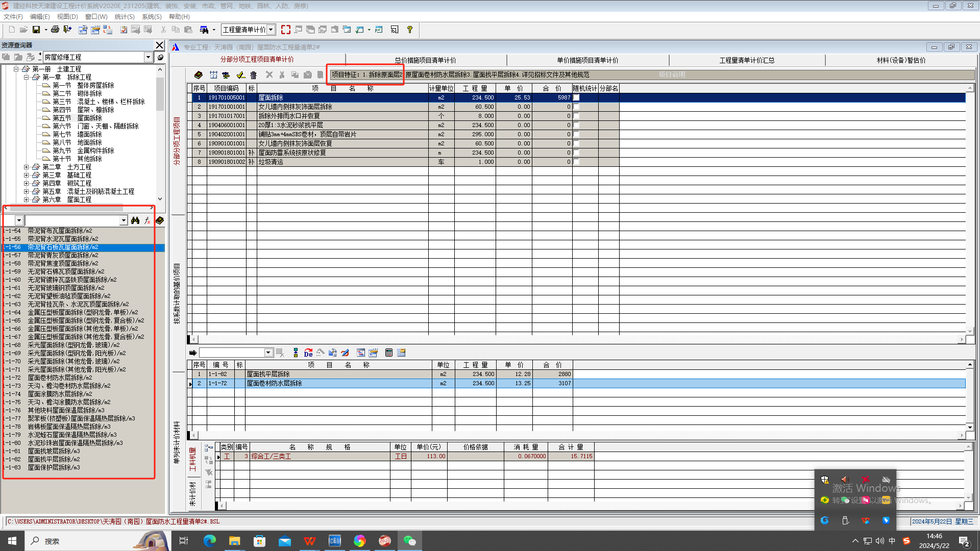Select the 铺贴3mm+4mmSBS卷材 list row
This screenshot has width=980, height=551.
point(406,134)
